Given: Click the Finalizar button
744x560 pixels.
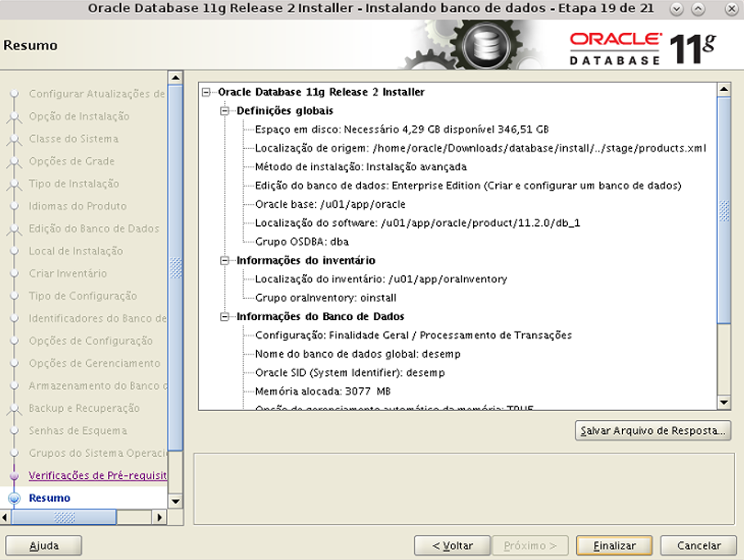Looking at the screenshot, I should pos(614,546).
